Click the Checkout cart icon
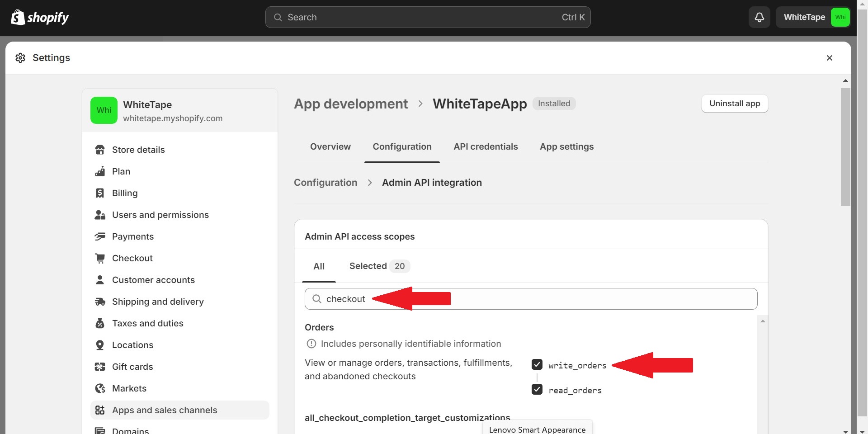Viewport: 868px width, 434px height. point(100,258)
